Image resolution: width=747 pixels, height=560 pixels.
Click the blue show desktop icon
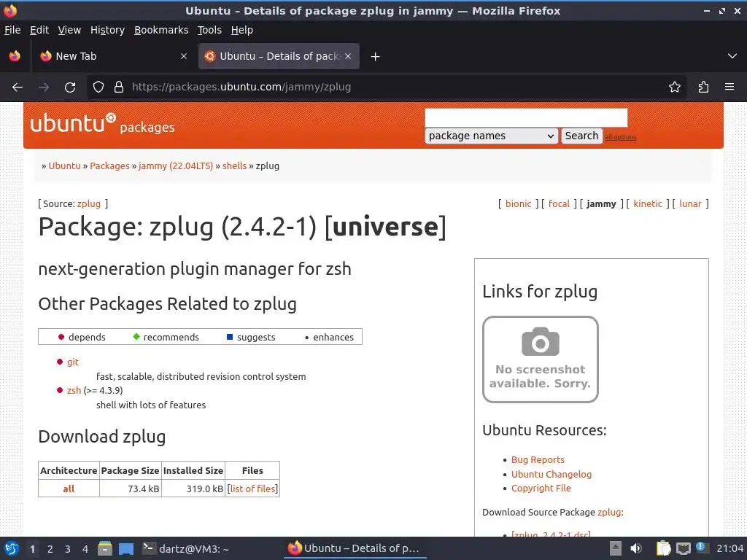[125, 548]
